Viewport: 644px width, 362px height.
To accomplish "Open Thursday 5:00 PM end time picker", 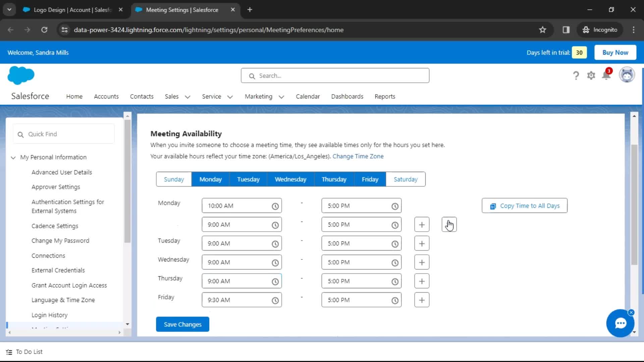I will pos(361,281).
